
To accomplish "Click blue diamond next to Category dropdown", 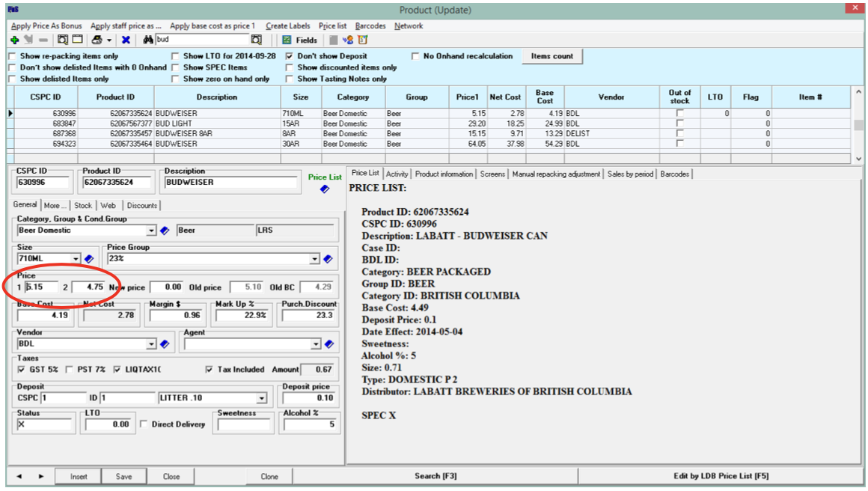I will click(x=165, y=231).
